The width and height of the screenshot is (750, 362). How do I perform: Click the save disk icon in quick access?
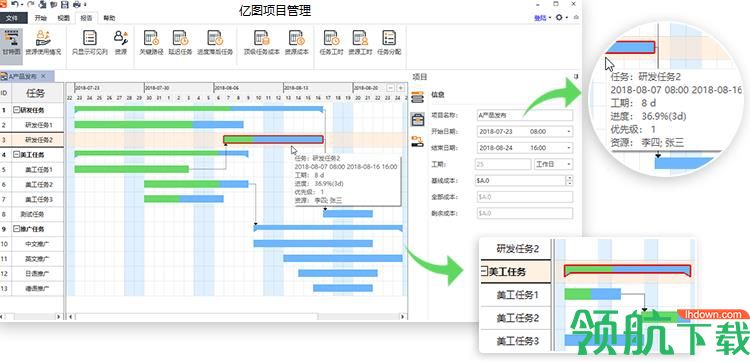(x=65, y=4)
